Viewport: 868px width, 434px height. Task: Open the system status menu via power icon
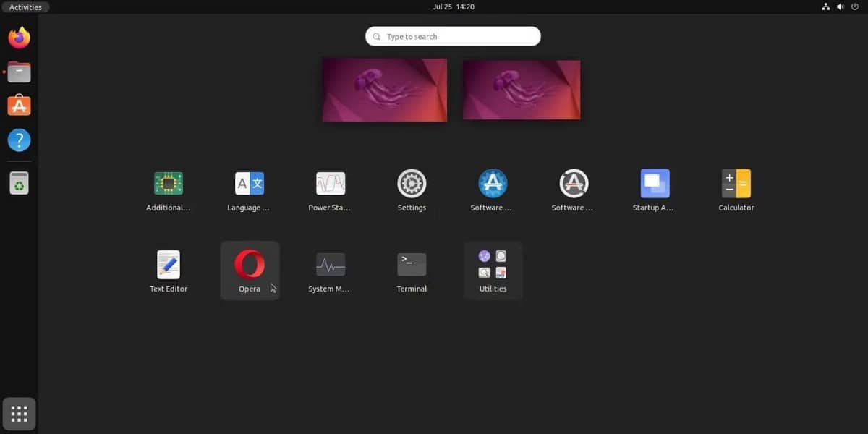point(854,7)
